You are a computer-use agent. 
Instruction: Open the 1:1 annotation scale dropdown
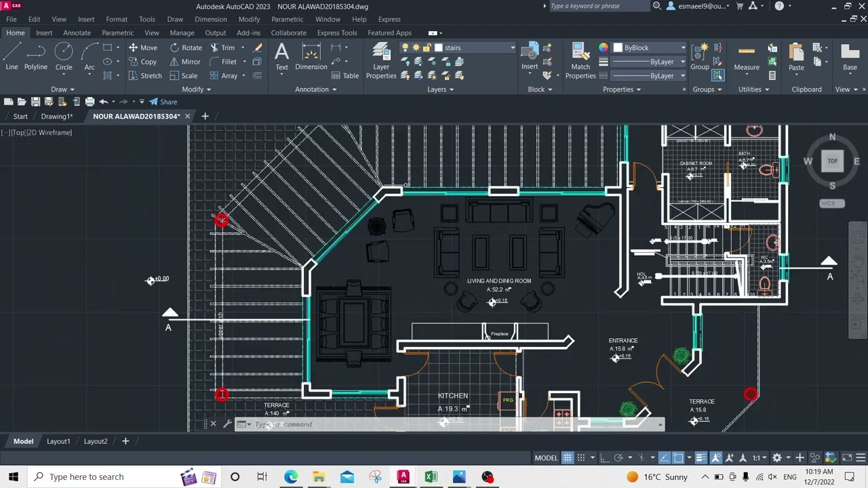pos(759,457)
